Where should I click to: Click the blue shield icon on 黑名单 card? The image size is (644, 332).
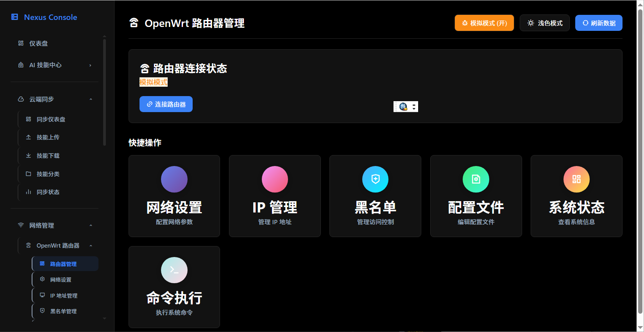[376, 179]
